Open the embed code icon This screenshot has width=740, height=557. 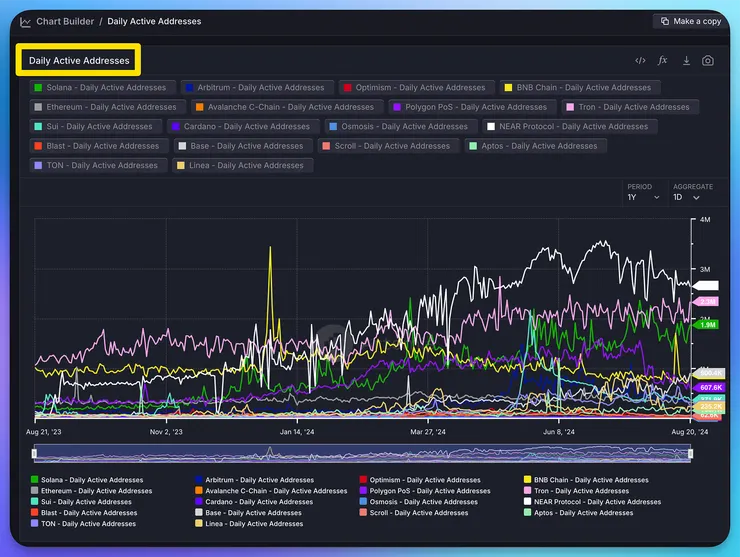click(640, 60)
